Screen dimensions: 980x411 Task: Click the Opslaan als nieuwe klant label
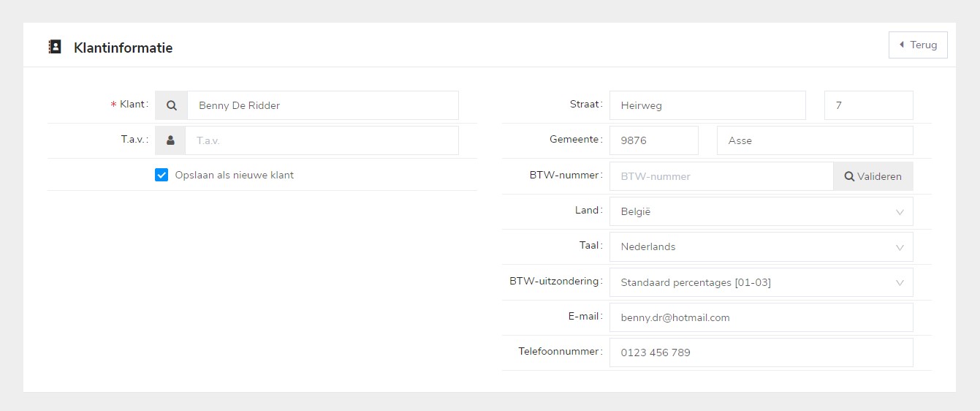234,176
